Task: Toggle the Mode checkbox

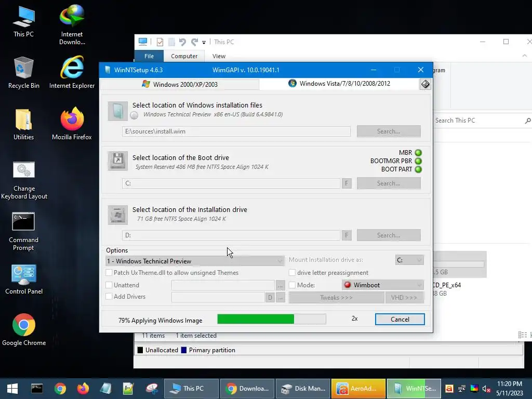Action: [x=292, y=285]
